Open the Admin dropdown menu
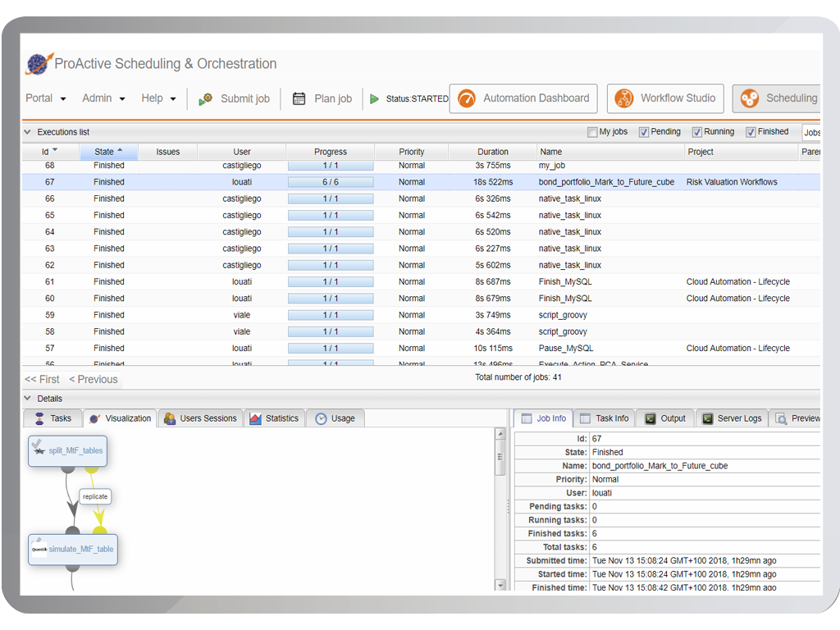This screenshot has width=840, height=630. coord(103,98)
